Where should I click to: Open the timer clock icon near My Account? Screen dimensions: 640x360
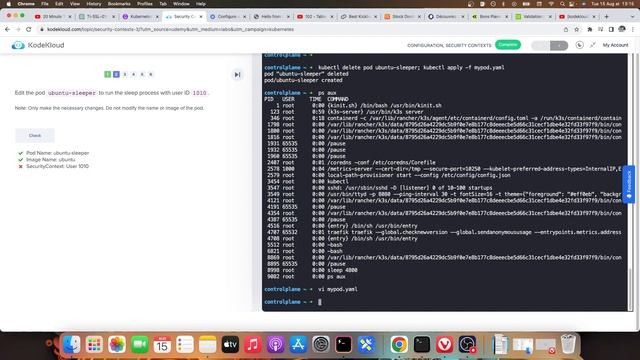coord(579,45)
